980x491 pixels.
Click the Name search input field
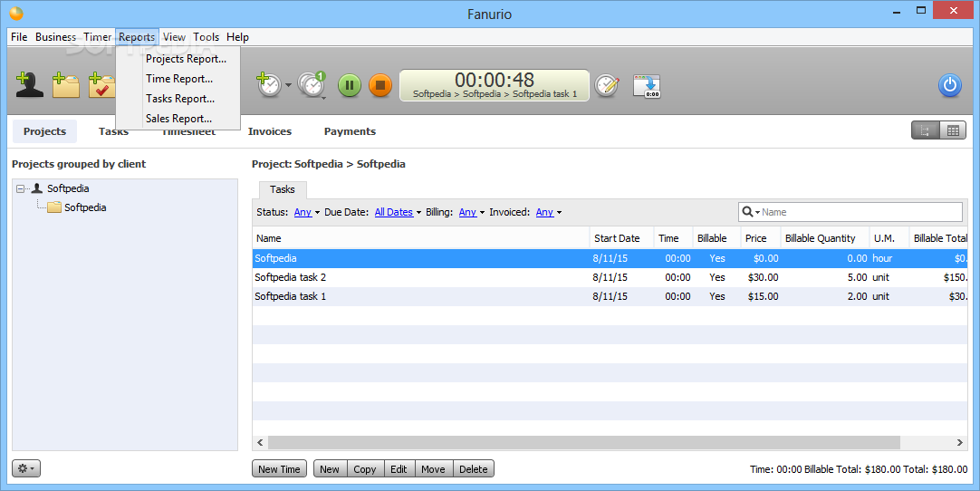tap(860, 212)
